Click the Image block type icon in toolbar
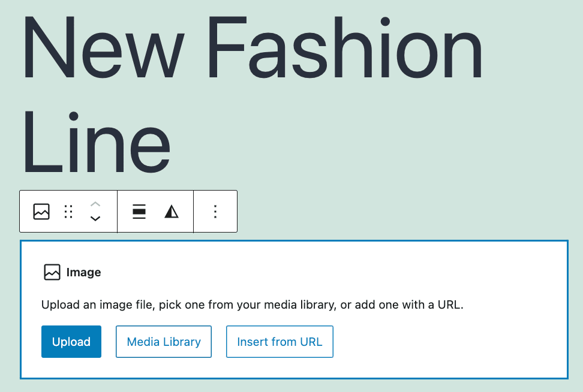 41,212
